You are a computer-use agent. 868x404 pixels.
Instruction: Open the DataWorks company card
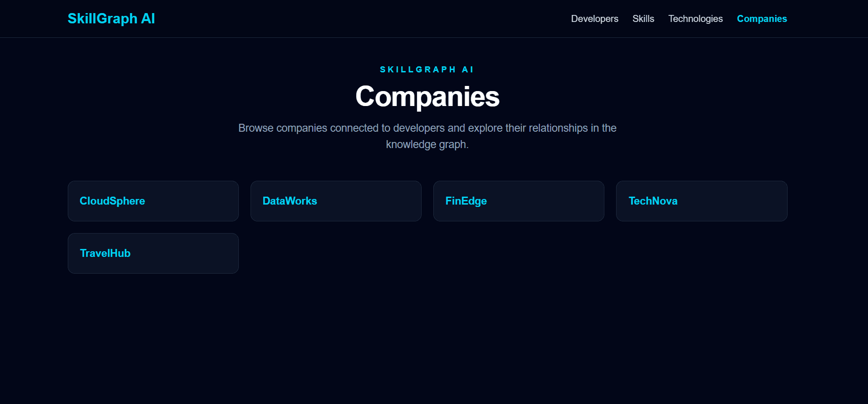click(x=336, y=201)
